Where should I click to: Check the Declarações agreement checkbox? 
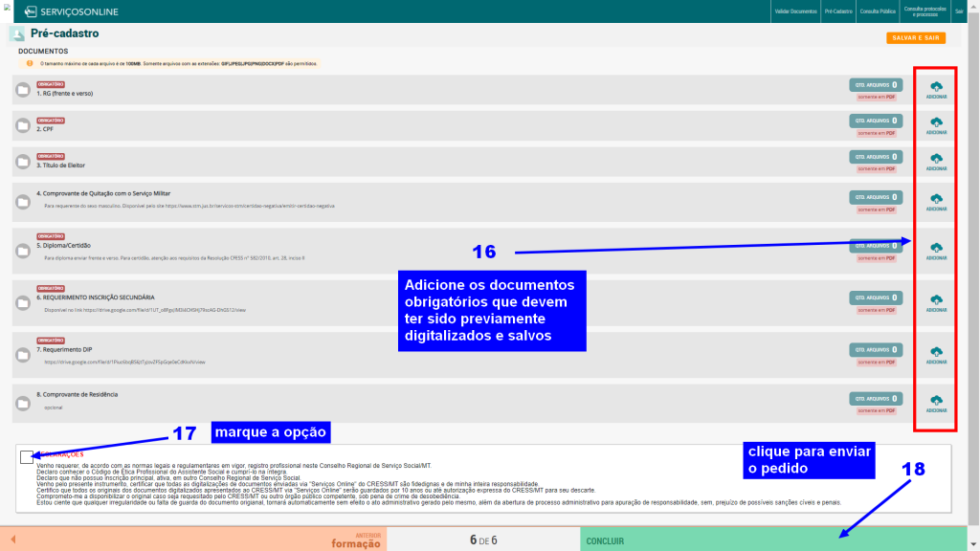26,458
